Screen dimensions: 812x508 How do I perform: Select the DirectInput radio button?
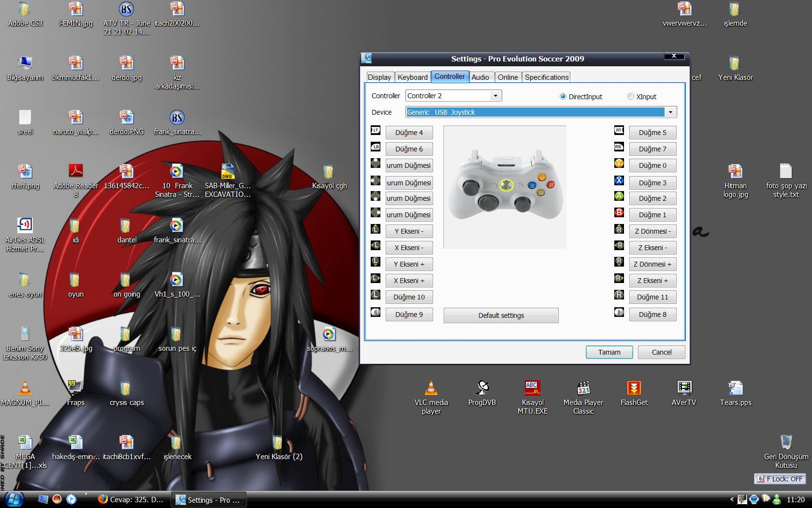[x=563, y=96]
